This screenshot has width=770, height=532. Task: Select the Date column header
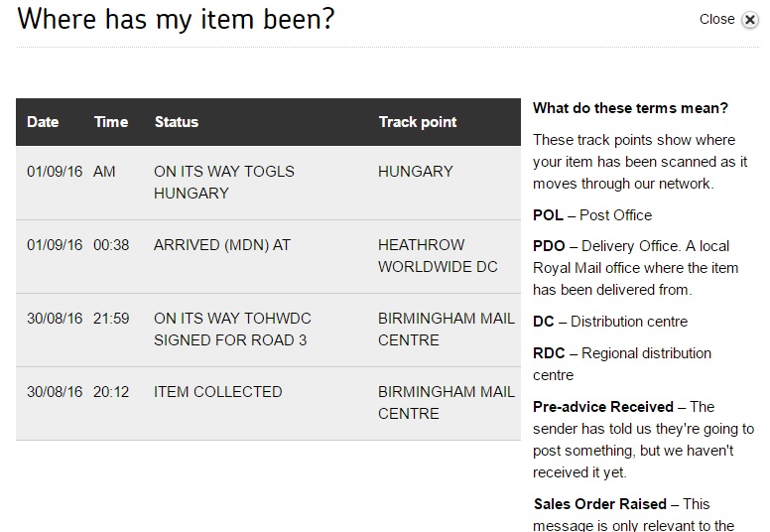click(43, 122)
